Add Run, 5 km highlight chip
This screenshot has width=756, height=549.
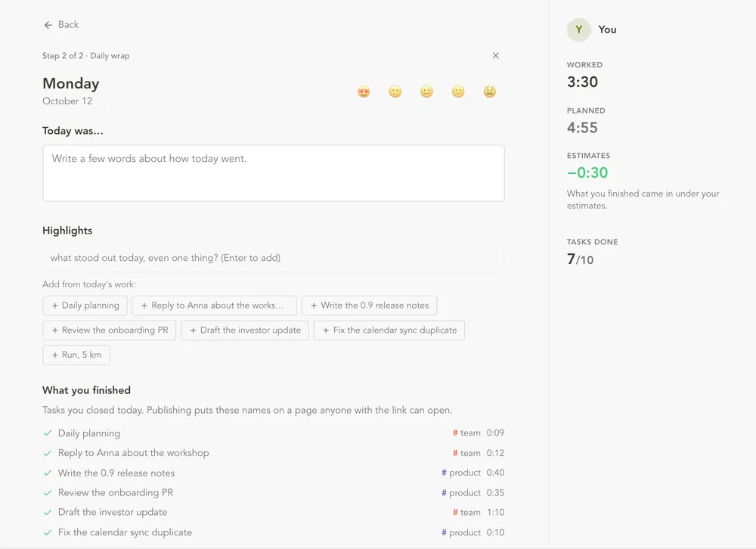(76, 355)
